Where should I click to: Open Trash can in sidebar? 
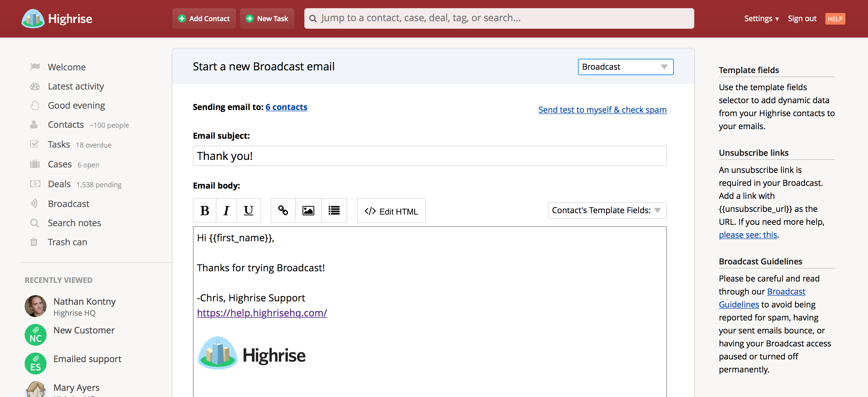pyautogui.click(x=67, y=242)
